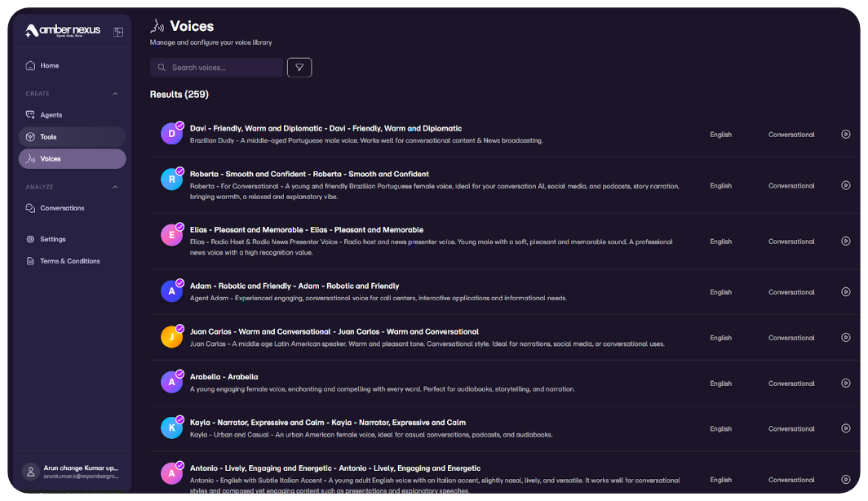Screen dimensions: 868x501
Task: Select the Juan Carlos voice avatar
Action: [171, 337]
